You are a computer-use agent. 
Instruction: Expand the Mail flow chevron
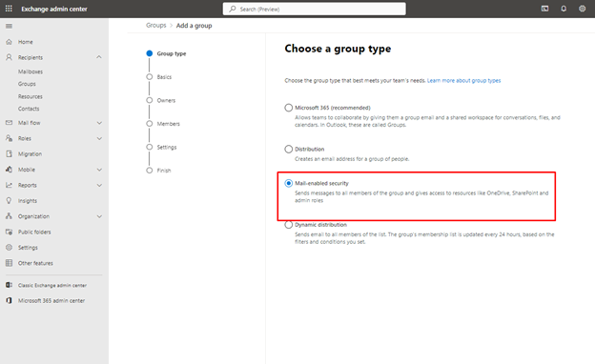pos(99,123)
